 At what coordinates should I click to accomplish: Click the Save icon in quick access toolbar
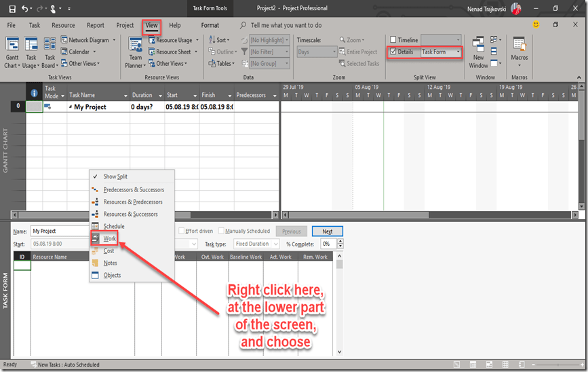[12, 9]
